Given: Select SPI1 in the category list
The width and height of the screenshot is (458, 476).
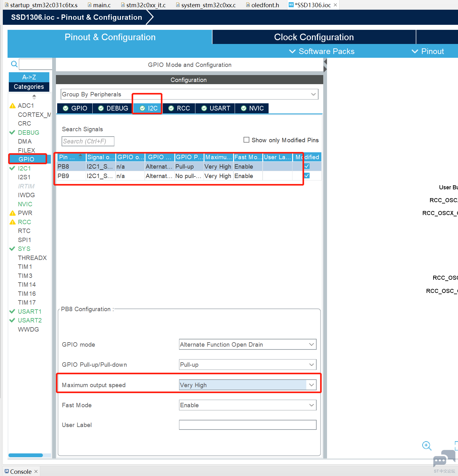Looking at the screenshot, I should pyautogui.click(x=25, y=240).
